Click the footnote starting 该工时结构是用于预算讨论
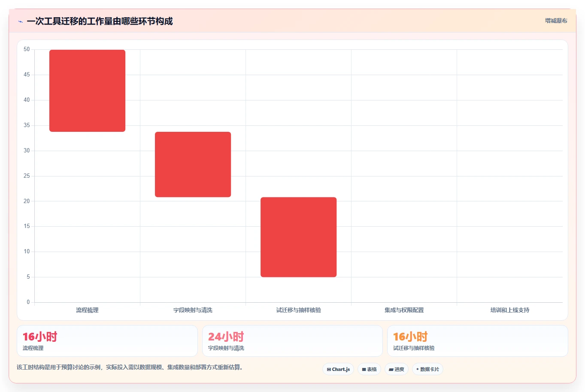The image size is (585, 392). [x=130, y=367]
